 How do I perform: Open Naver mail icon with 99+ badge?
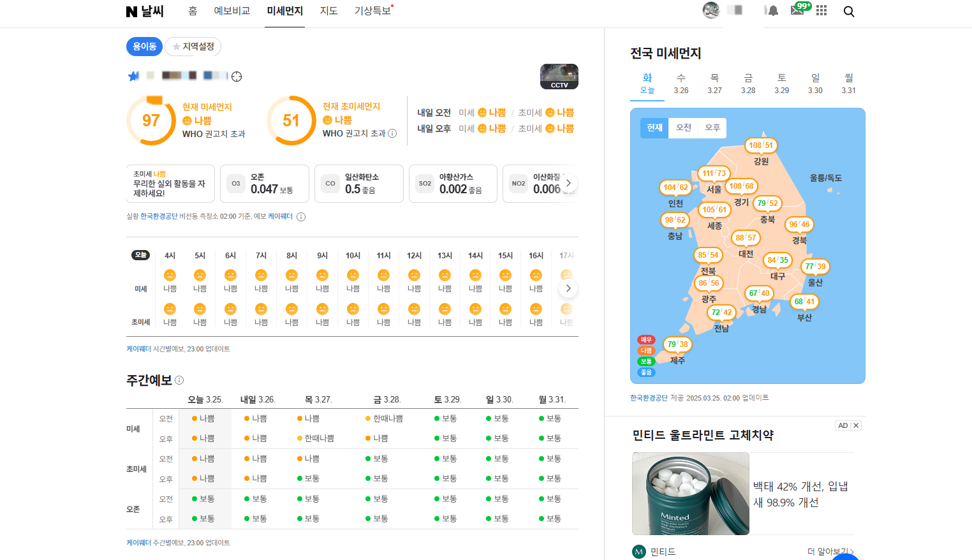(796, 11)
